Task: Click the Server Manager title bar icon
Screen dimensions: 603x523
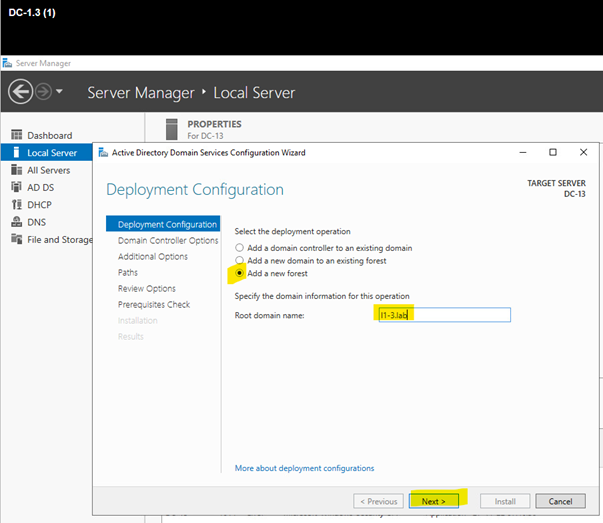Action: tap(7, 63)
